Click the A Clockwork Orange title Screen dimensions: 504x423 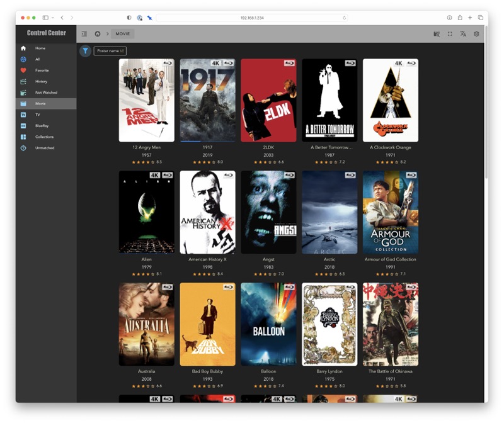click(x=390, y=147)
